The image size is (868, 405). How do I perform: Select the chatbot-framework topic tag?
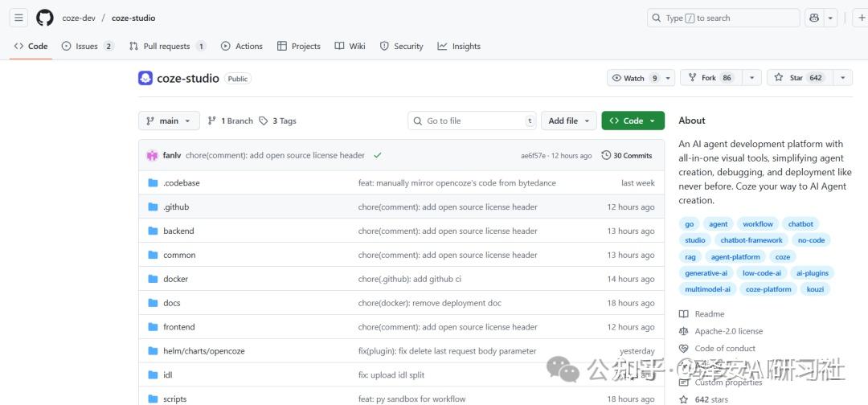751,240
